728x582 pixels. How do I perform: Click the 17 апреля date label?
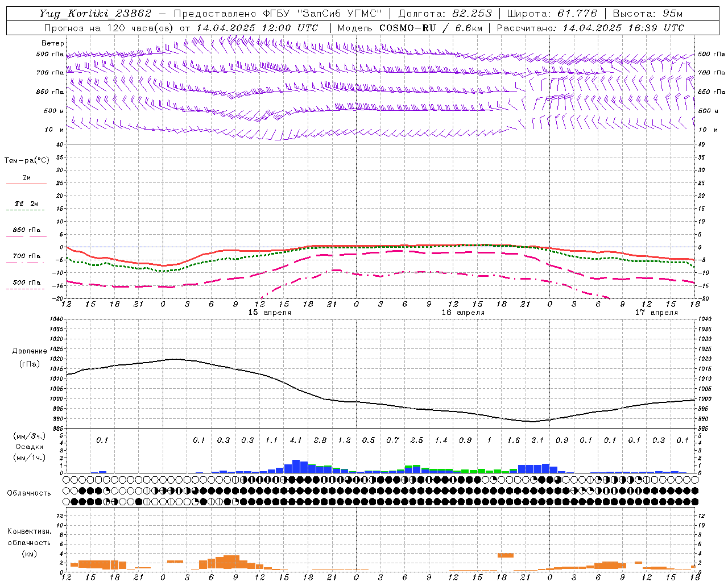pyautogui.click(x=656, y=313)
